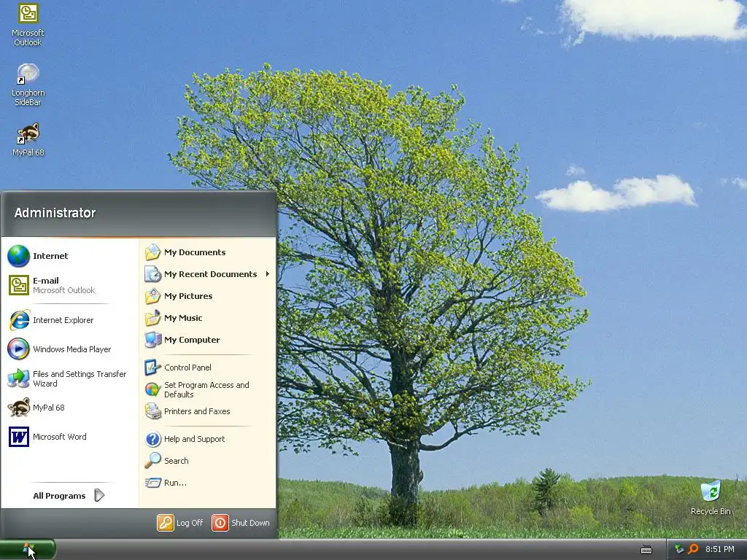
Task: Open My Music label
Action: [x=183, y=318]
